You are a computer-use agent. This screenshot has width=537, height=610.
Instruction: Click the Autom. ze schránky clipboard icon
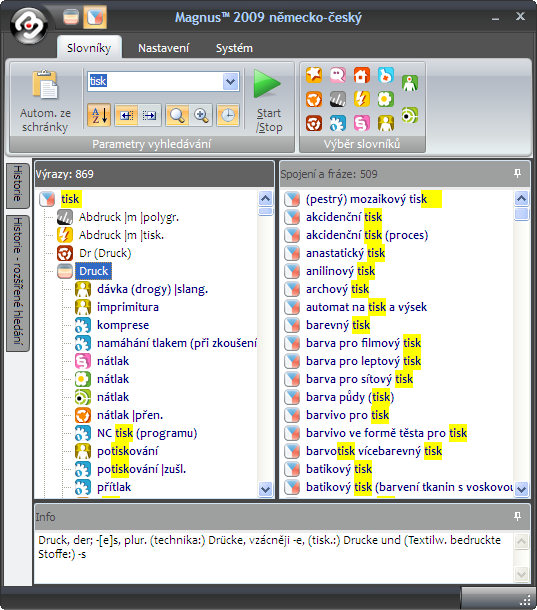[x=45, y=85]
